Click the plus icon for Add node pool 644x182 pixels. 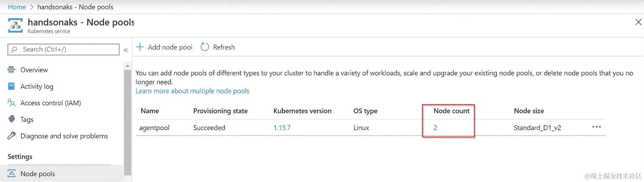click(140, 47)
